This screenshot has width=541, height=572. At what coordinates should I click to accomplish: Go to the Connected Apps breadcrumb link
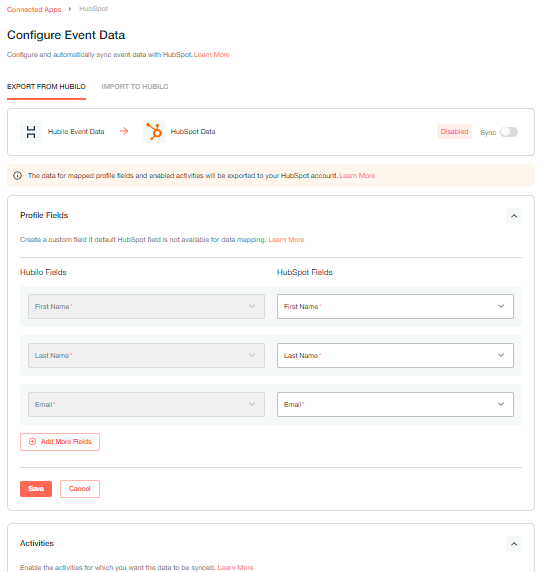point(34,9)
